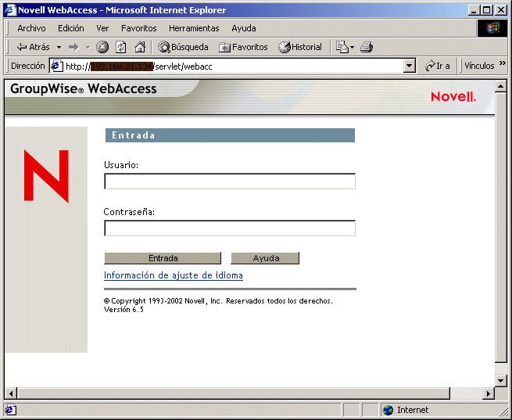Image resolution: width=512 pixels, height=420 pixels.
Task: Click the Novell logo in page header
Action: (453, 97)
